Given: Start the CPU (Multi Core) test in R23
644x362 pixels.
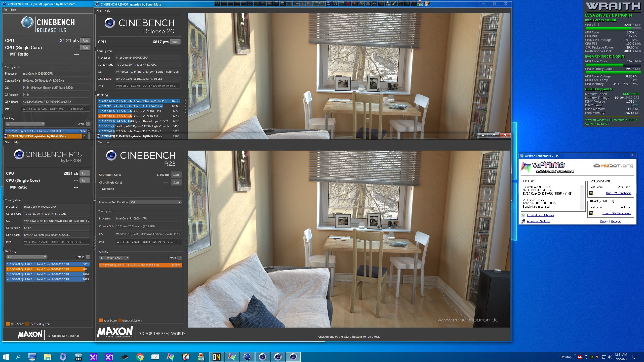Looking at the screenshot, I should coord(176,175).
